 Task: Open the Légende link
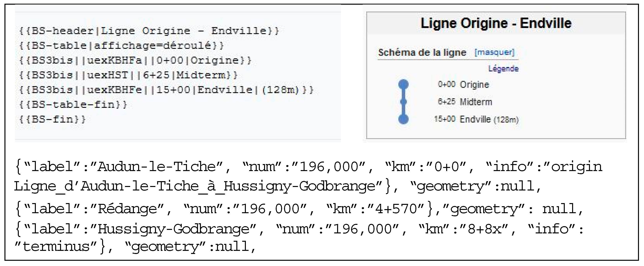503,69
